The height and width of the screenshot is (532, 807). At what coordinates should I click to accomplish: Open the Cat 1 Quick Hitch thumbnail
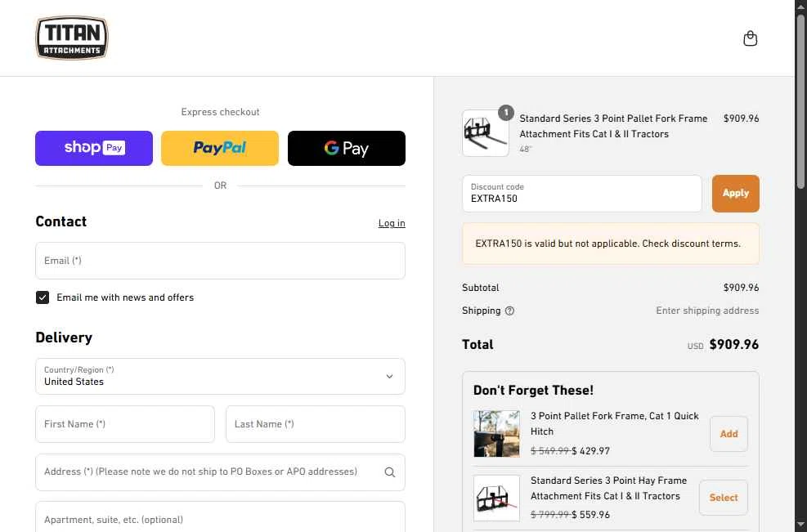496,434
